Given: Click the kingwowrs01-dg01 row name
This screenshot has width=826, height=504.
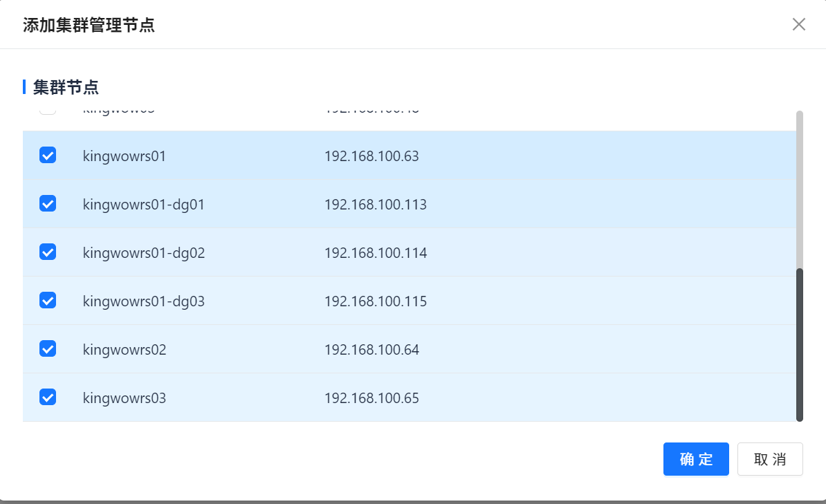Looking at the screenshot, I should (x=144, y=205).
